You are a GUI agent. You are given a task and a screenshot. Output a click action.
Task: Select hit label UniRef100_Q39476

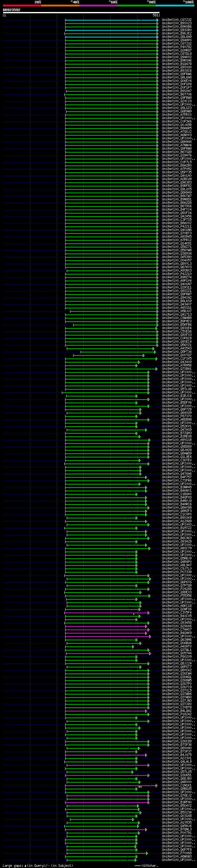[x=177, y=155]
